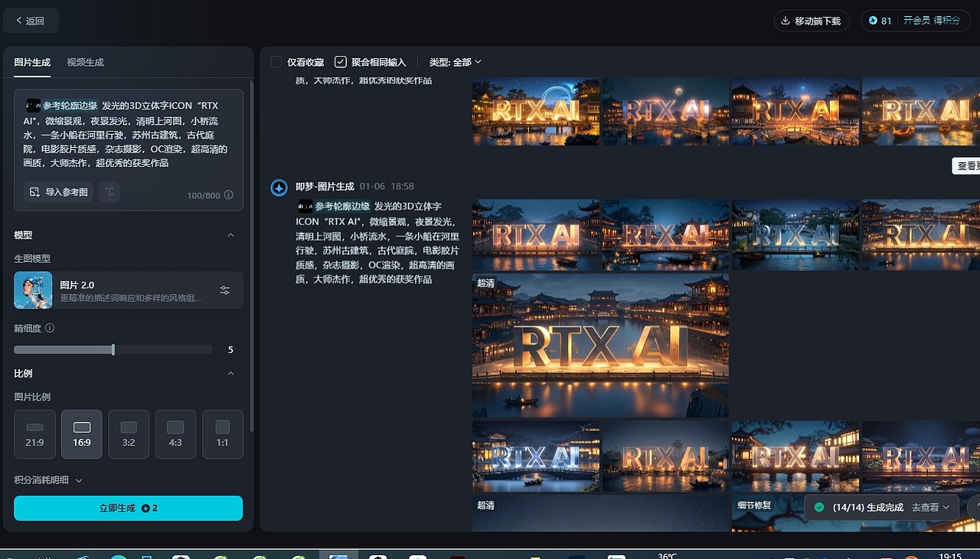The height and width of the screenshot is (559, 980).
Task: Select the (14/14) 生成完成 status text
Action: 868,508
